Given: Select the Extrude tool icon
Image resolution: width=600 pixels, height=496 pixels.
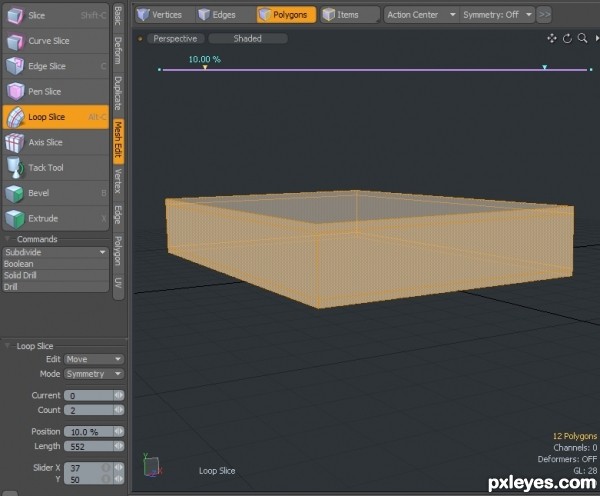Looking at the screenshot, I should pos(15,219).
